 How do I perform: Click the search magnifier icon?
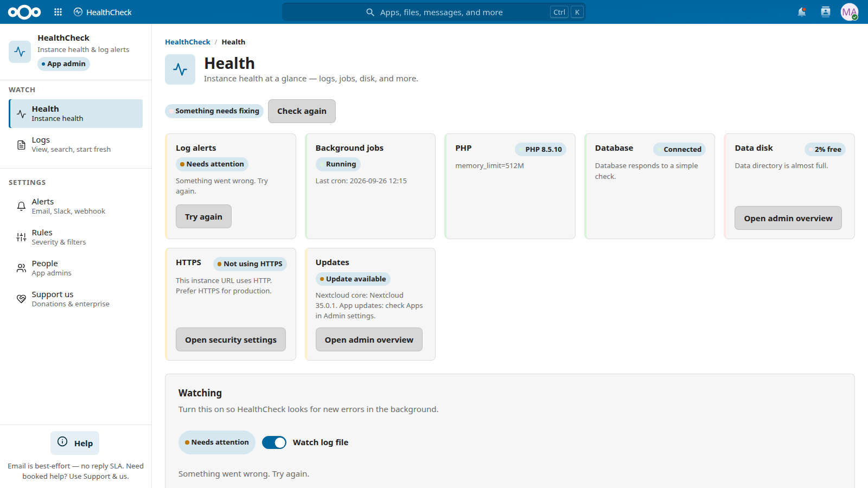(370, 12)
